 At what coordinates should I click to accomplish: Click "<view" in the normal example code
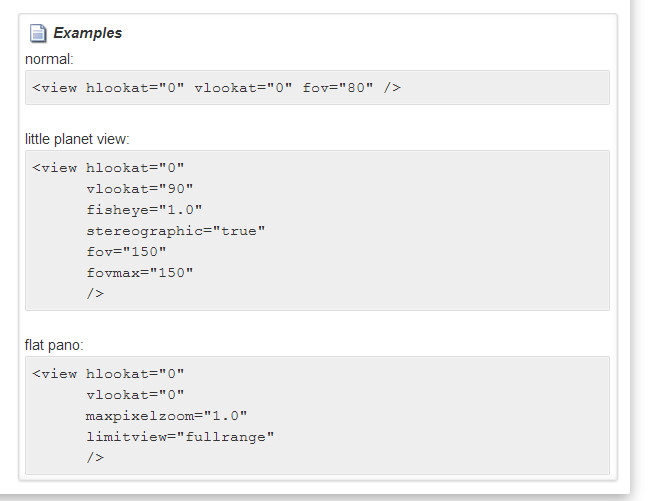54,87
